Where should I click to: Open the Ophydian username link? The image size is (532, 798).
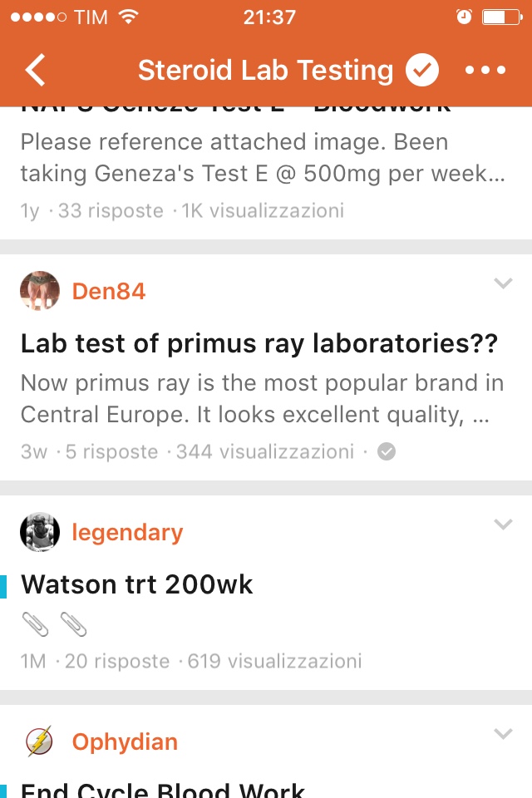tap(125, 741)
